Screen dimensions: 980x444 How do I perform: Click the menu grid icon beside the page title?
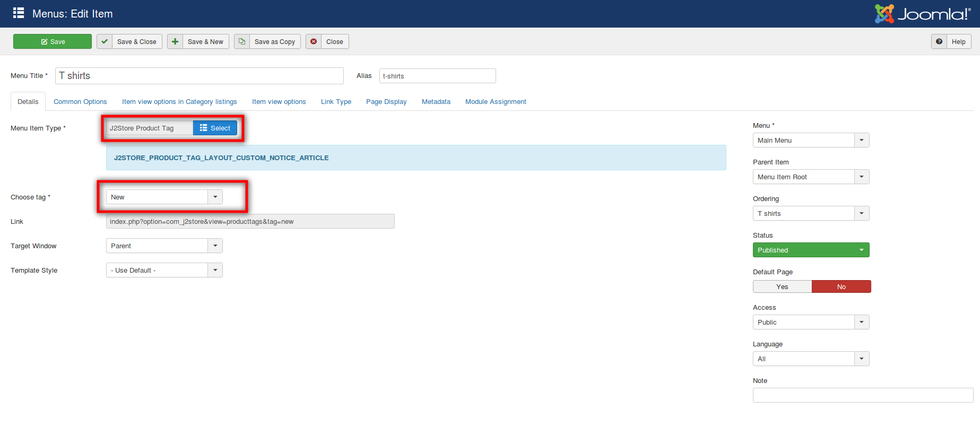point(19,13)
